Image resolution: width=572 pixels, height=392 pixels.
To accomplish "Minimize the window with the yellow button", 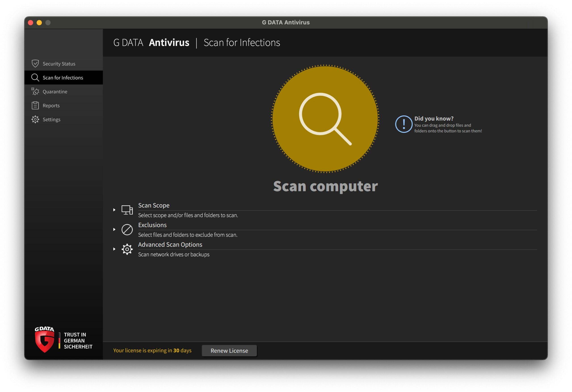I will pyautogui.click(x=39, y=23).
